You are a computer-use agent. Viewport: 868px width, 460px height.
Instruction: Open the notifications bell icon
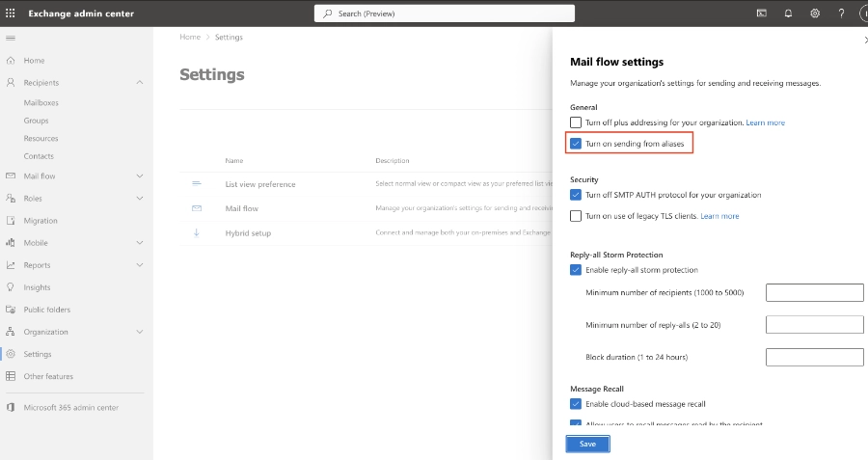pyautogui.click(x=788, y=14)
